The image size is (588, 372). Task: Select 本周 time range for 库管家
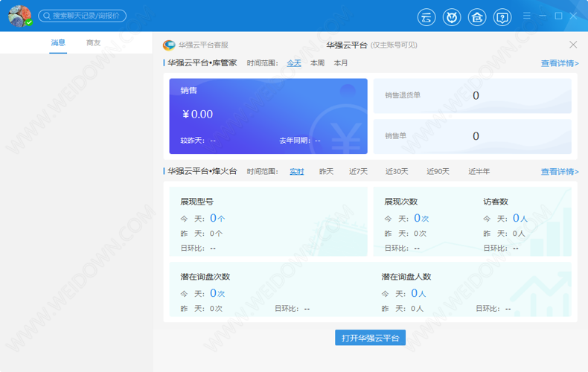pyautogui.click(x=318, y=63)
